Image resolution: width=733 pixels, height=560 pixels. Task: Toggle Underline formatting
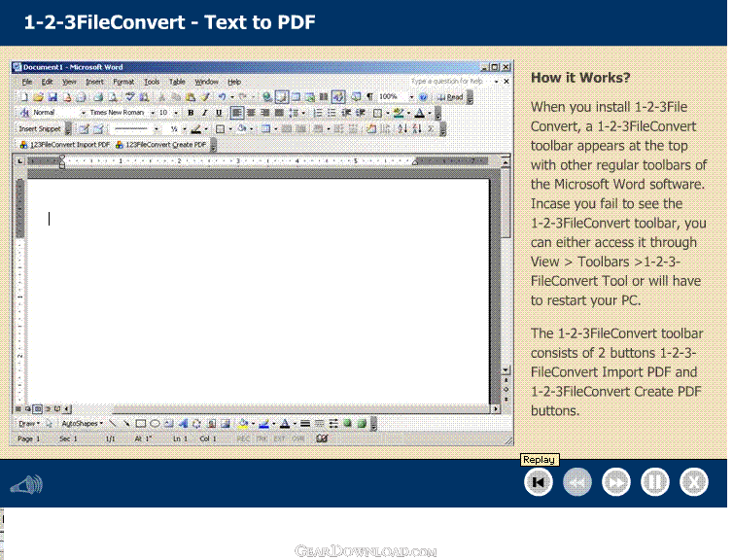coord(219,113)
